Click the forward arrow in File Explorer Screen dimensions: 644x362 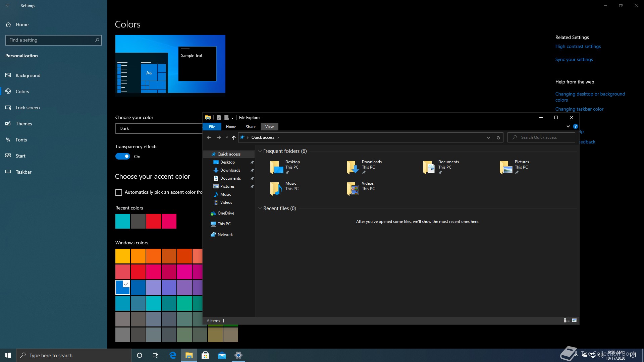pos(219,137)
